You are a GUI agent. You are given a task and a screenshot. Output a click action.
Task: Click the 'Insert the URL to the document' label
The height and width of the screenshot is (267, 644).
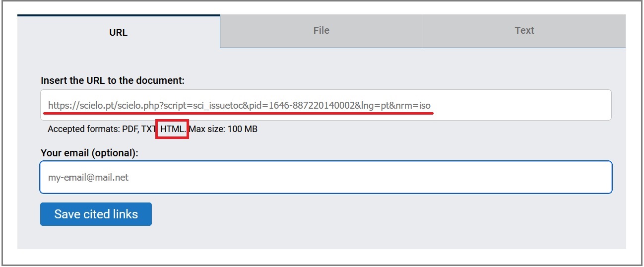point(113,80)
